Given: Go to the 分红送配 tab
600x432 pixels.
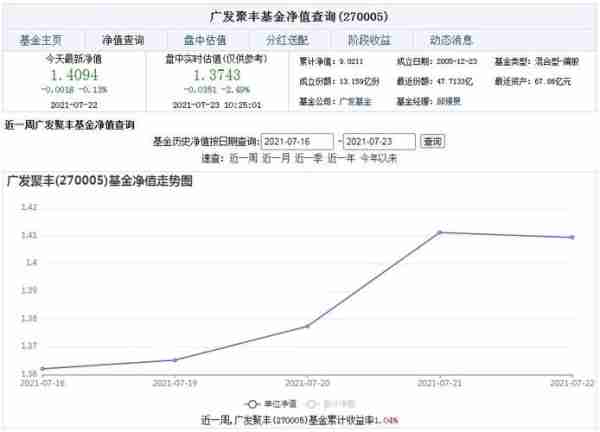Looking at the screenshot, I should (x=287, y=40).
